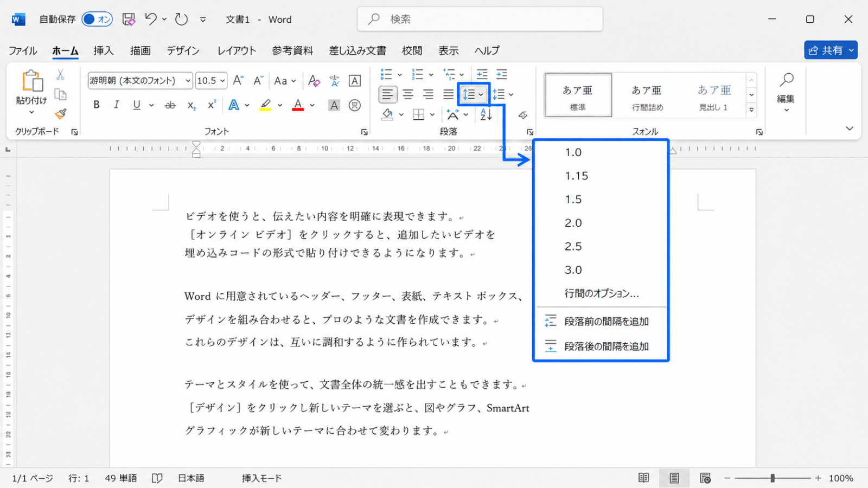Undo the last action
Image resolution: width=868 pixels, height=488 pixels.
[151, 19]
